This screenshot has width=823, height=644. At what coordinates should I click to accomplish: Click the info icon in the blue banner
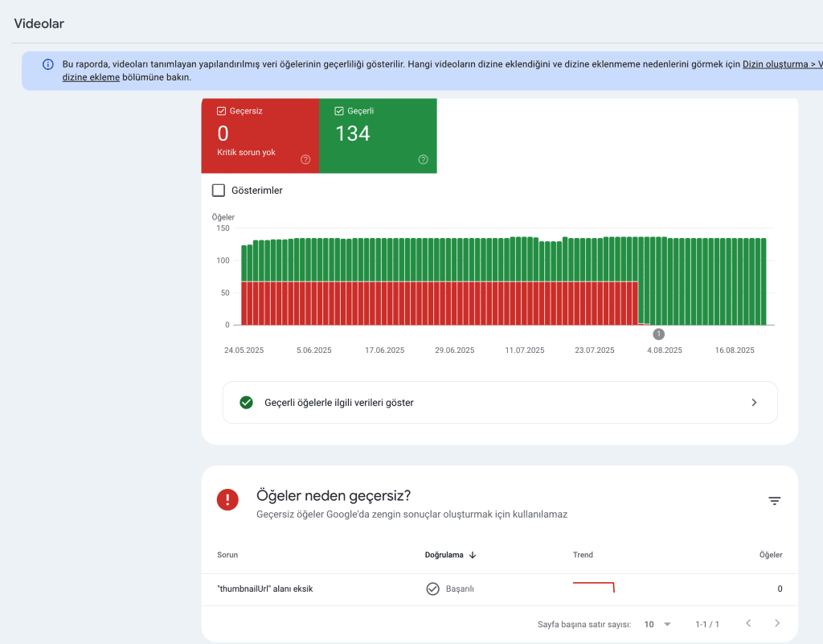click(48, 64)
